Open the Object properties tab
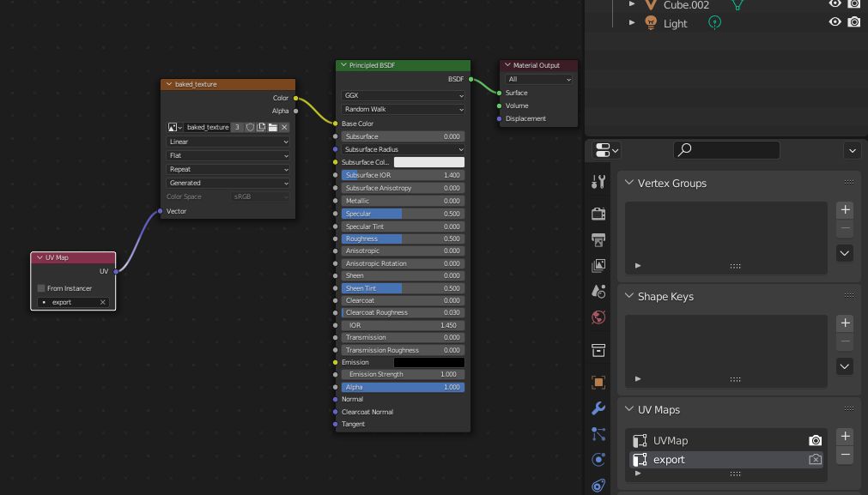Viewport: 868px width, 495px height. 598,382
